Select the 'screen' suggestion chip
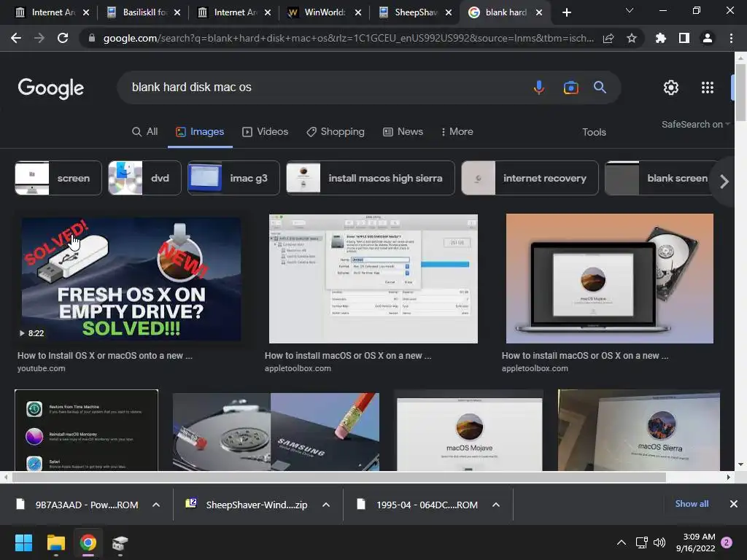Viewport: 747px width, 560px height. (x=58, y=178)
